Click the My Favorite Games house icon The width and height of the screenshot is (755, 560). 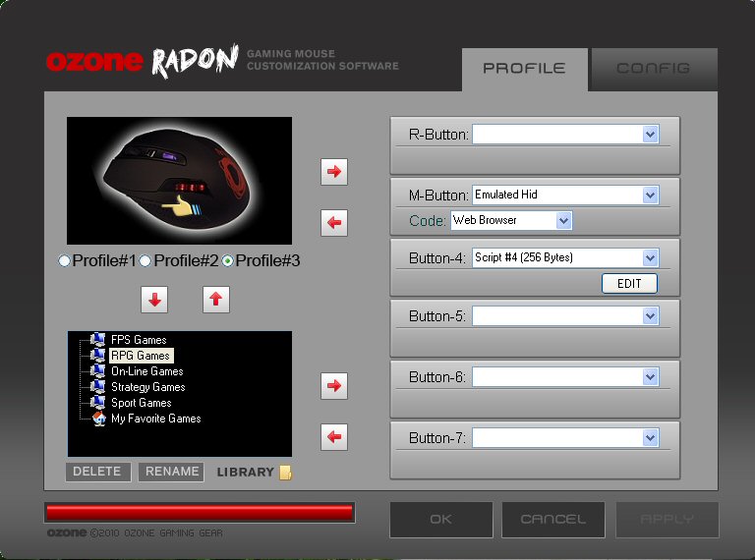pyautogui.click(x=98, y=419)
